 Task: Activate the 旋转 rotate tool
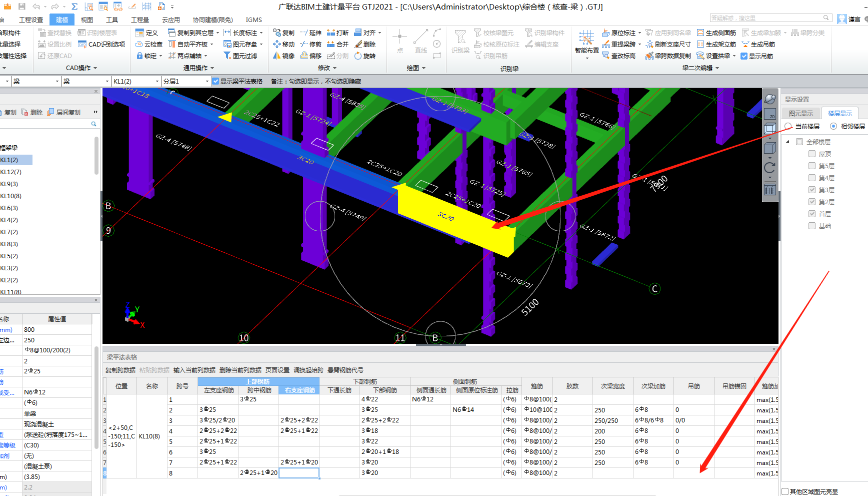[364, 56]
